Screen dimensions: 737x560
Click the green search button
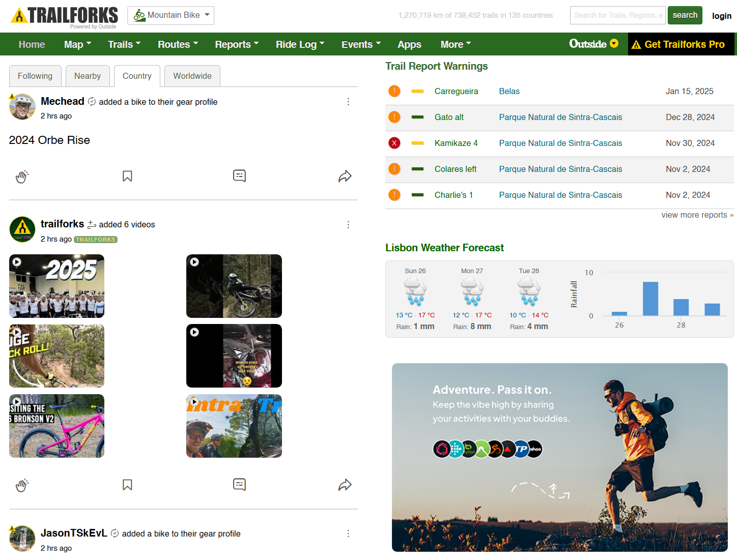pyautogui.click(x=685, y=15)
